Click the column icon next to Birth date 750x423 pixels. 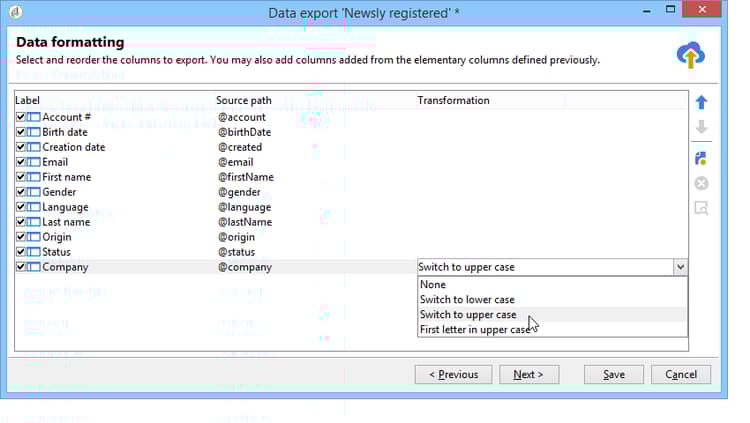pyautogui.click(x=33, y=132)
